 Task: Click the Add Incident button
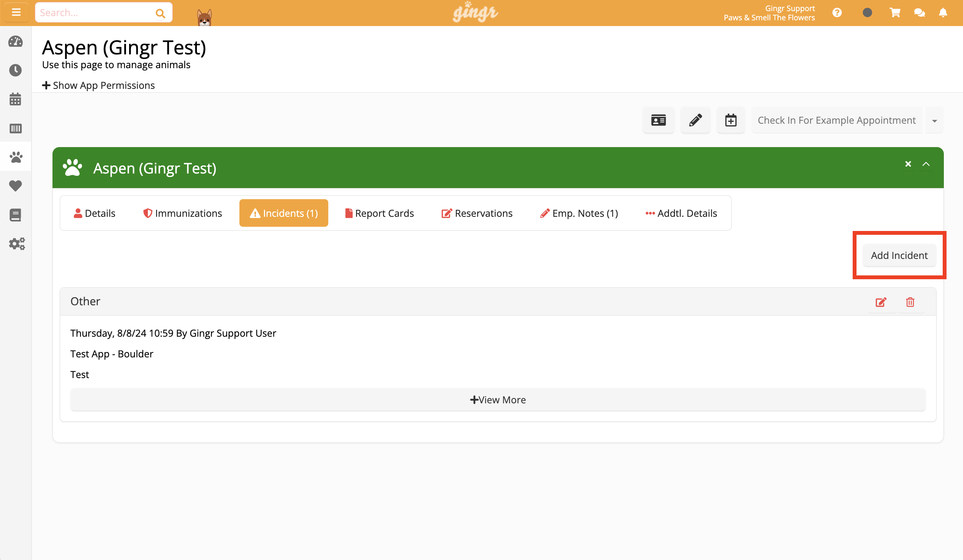899,255
